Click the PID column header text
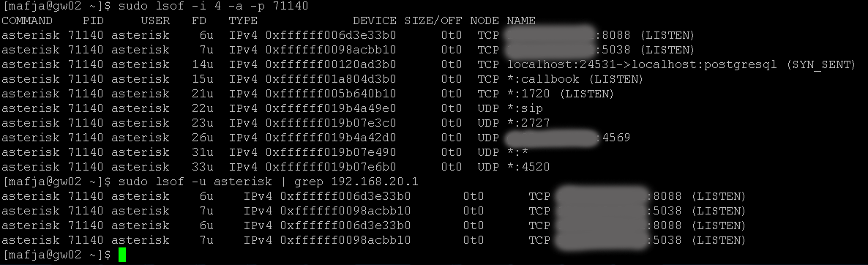 (92, 20)
